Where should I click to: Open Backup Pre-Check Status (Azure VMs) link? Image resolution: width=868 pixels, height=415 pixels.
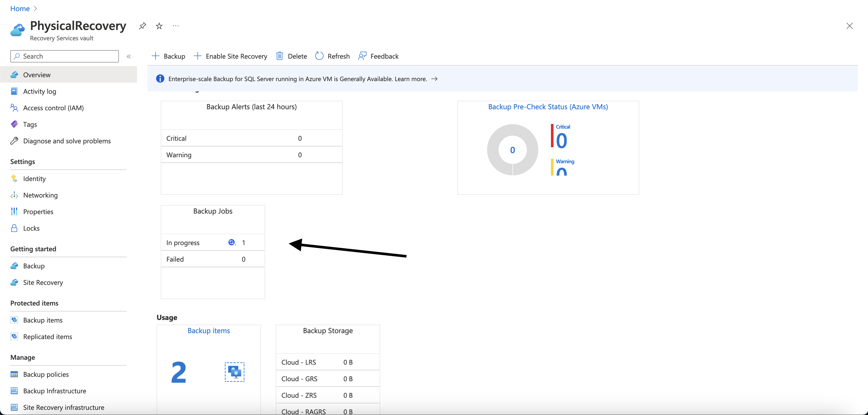[x=548, y=107]
